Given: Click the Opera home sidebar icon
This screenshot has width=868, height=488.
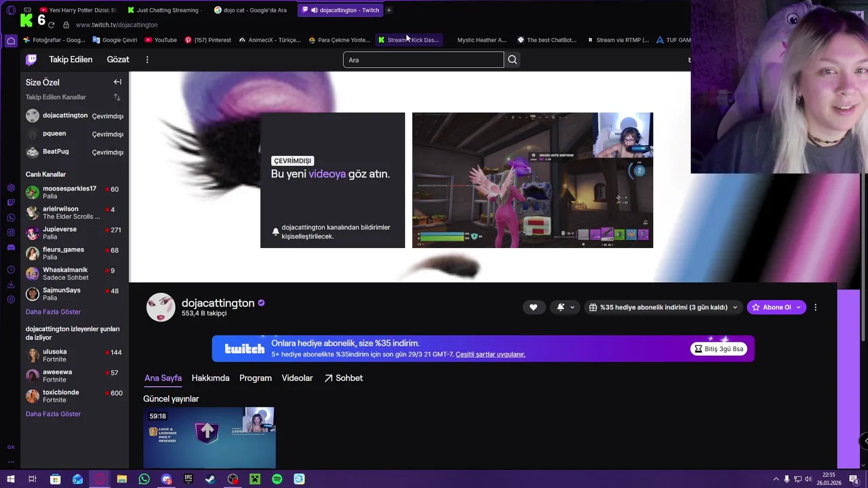Looking at the screenshot, I should click(x=11, y=41).
